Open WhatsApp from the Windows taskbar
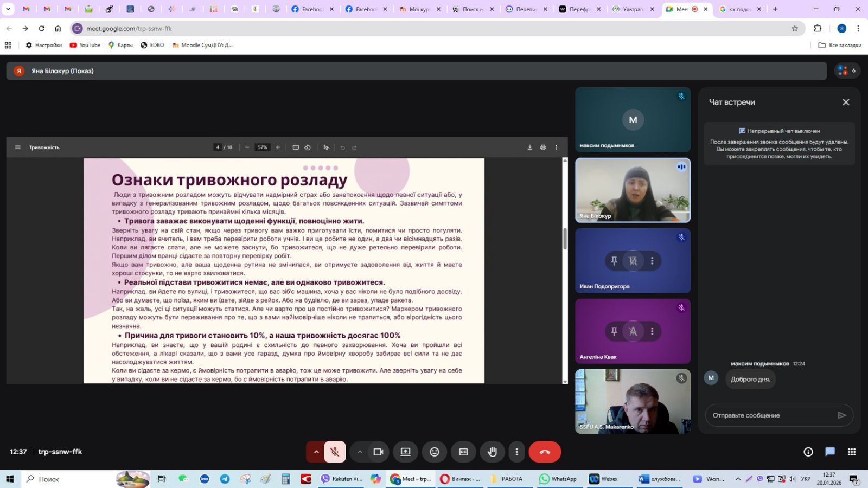 [x=558, y=479]
